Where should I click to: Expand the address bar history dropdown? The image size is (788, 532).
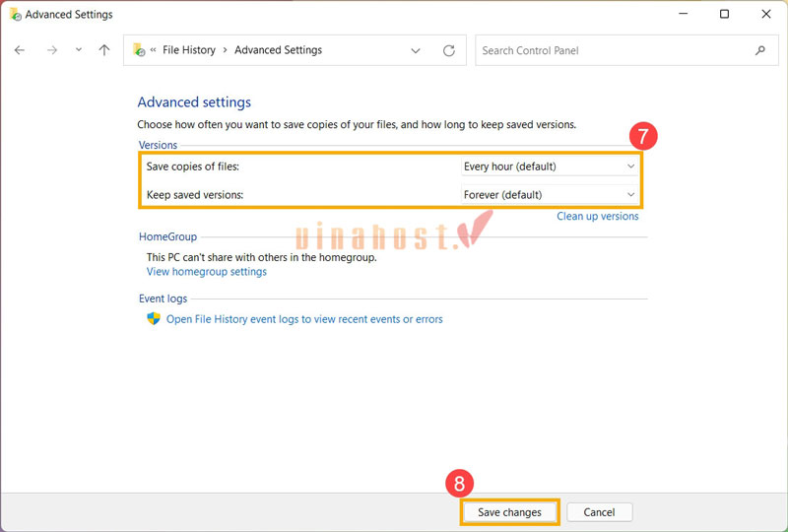click(x=416, y=50)
